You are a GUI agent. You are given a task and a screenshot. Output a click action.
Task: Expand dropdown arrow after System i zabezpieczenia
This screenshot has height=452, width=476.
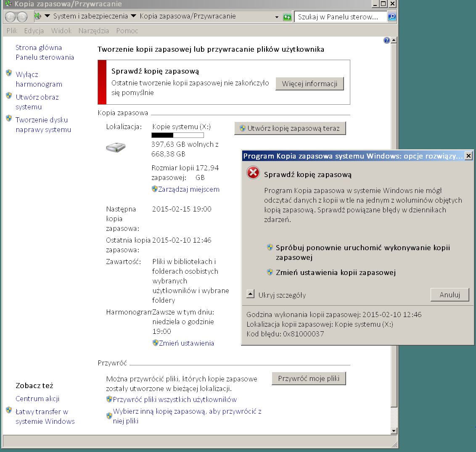coord(133,16)
